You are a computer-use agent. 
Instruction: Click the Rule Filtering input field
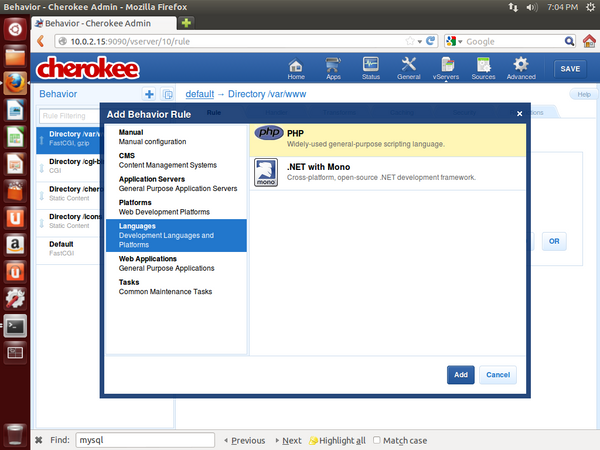70,116
